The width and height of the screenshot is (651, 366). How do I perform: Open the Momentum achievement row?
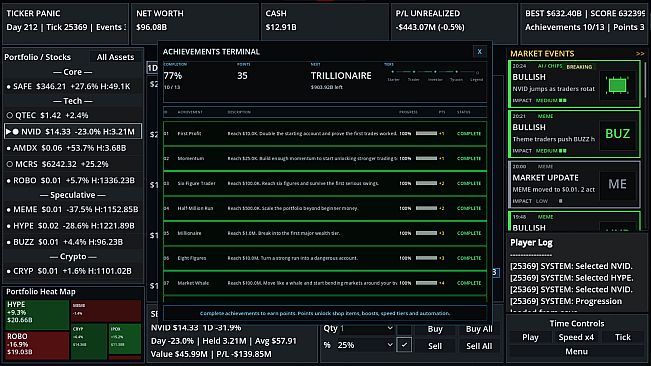[x=325, y=159]
